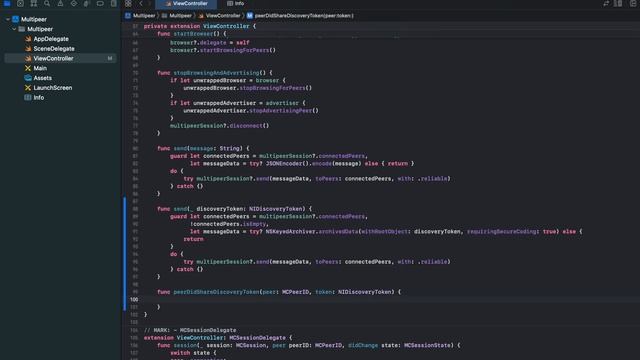
Task: Collapse the Multipeer group folder
Action: 14,29
